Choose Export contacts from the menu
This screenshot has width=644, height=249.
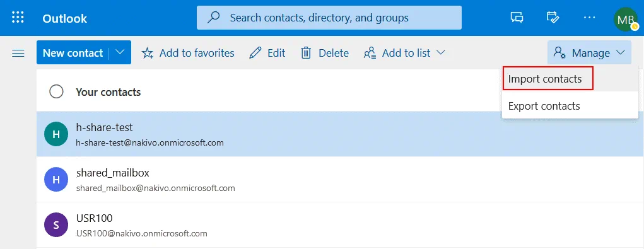click(570, 106)
